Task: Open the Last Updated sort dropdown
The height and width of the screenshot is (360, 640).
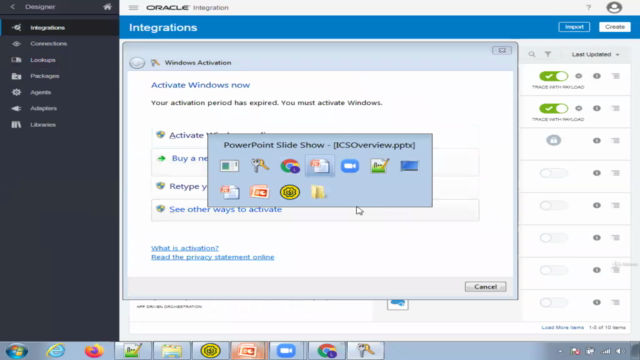Action: [595, 54]
